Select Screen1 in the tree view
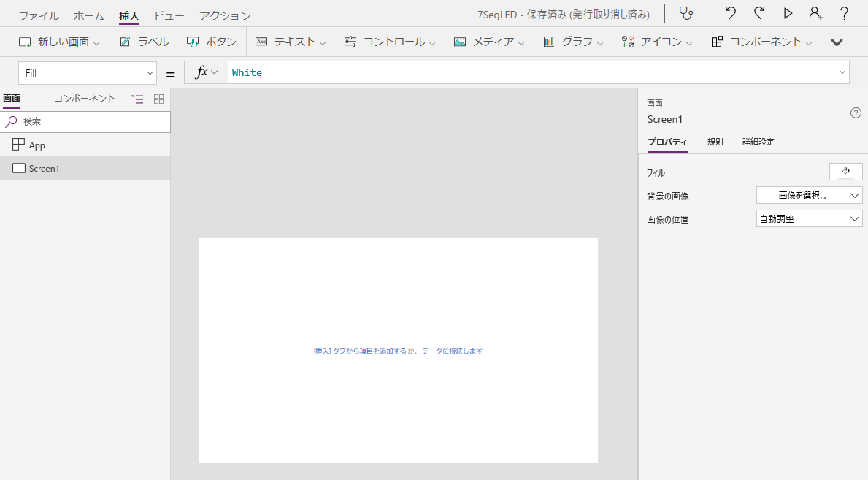868x480 pixels. point(85,168)
